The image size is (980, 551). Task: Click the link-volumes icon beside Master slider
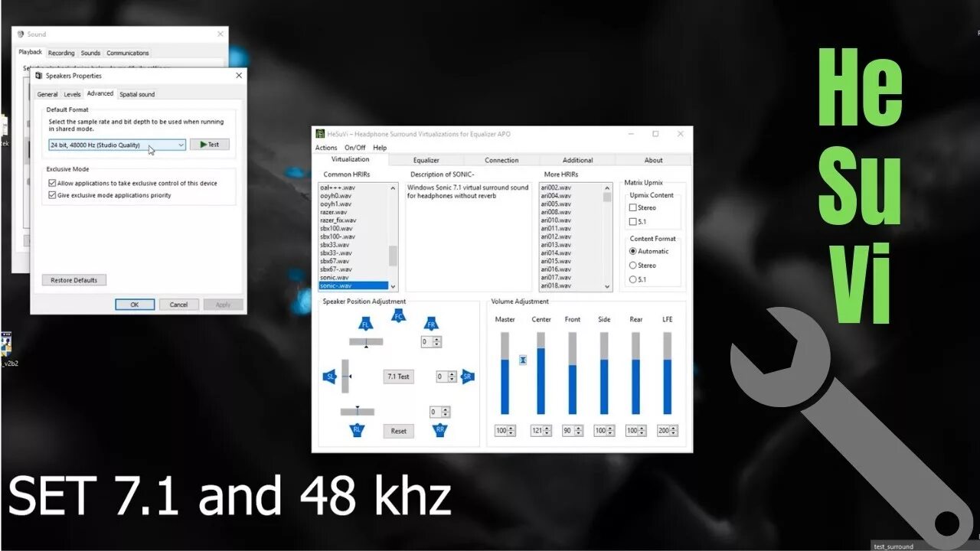523,359
